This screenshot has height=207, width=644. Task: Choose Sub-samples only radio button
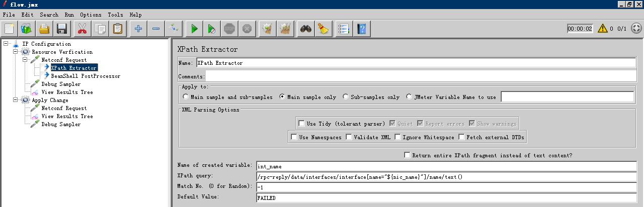click(346, 97)
